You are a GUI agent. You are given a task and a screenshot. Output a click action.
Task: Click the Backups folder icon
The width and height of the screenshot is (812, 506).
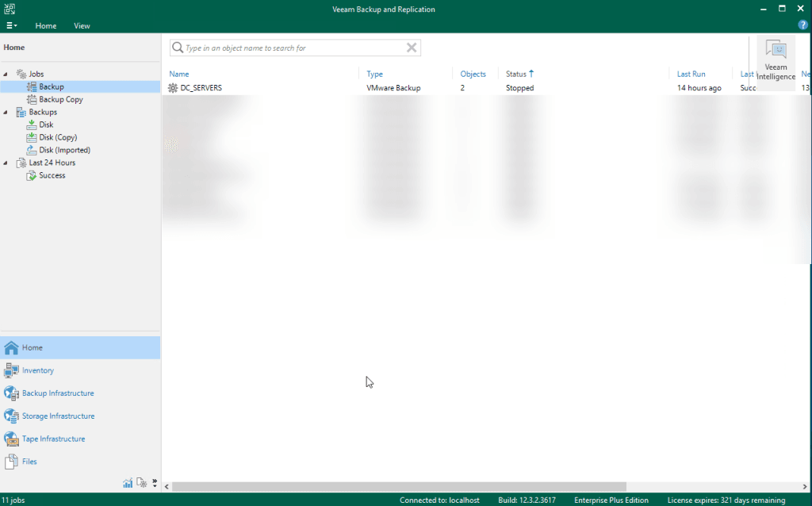21,112
